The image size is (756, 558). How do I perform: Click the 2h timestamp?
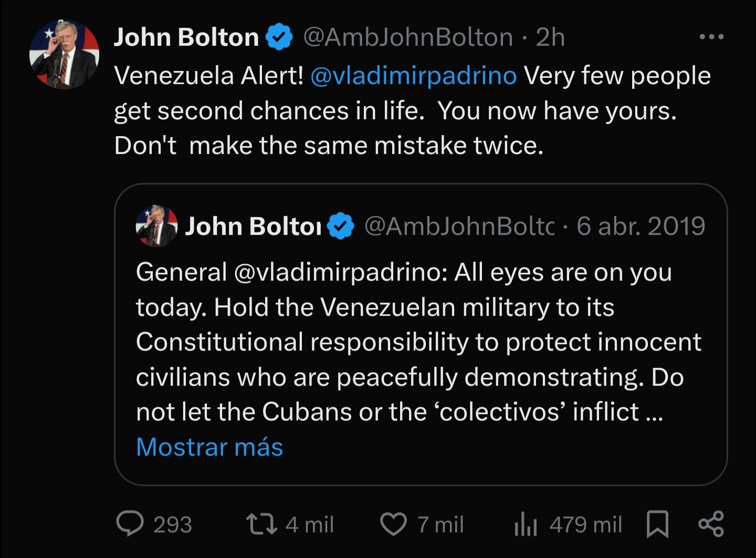550,37
